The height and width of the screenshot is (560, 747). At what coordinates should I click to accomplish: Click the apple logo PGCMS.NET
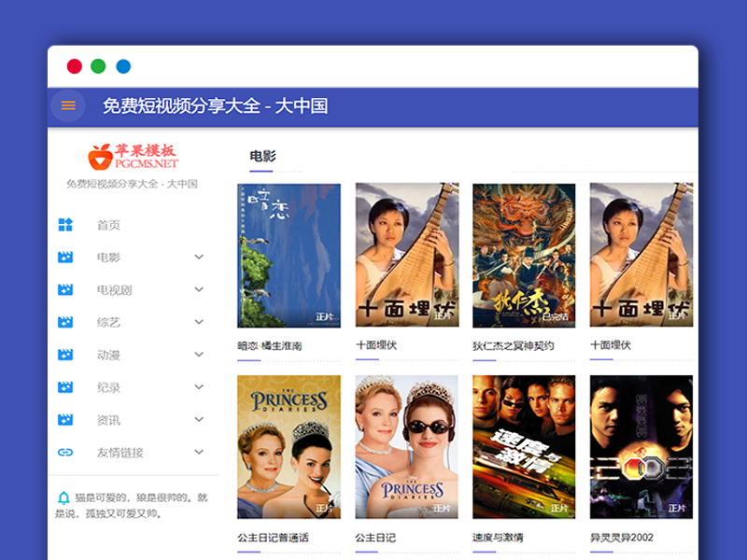pos(133,157)
